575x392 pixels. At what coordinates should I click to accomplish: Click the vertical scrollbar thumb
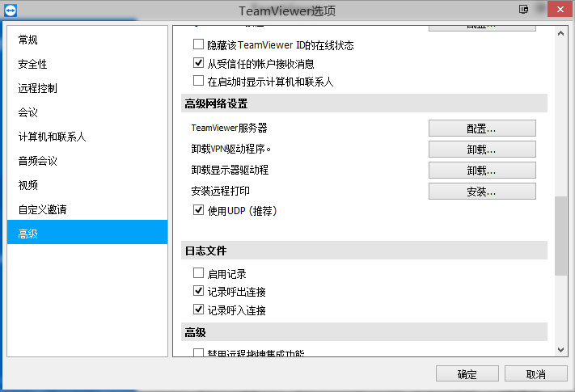pos(560,235)
